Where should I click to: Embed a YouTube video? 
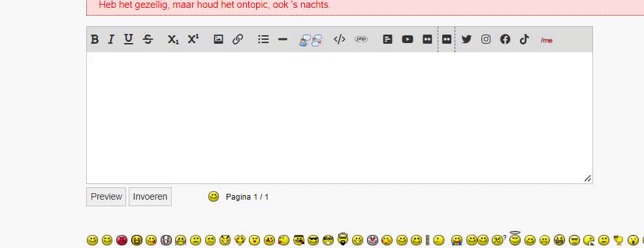tap(408, 39)
